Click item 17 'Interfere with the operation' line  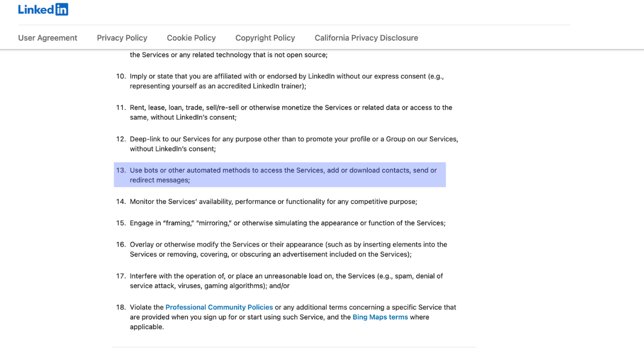pyautogui.click(x=286, y=276)
